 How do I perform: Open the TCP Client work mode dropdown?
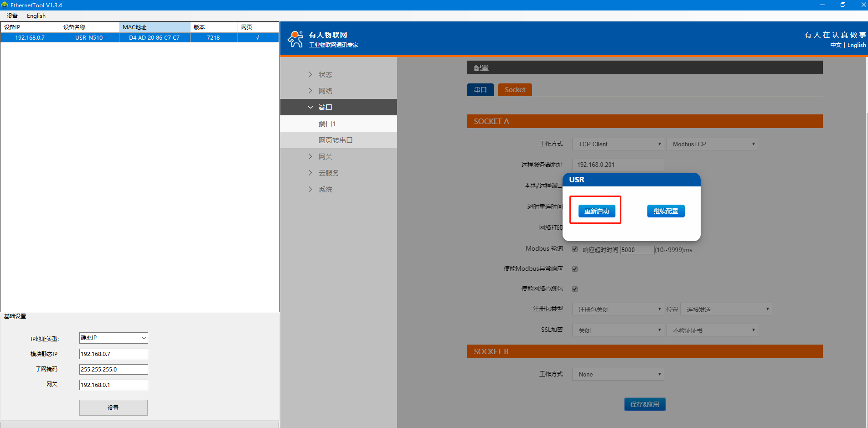tap(618, 144)
